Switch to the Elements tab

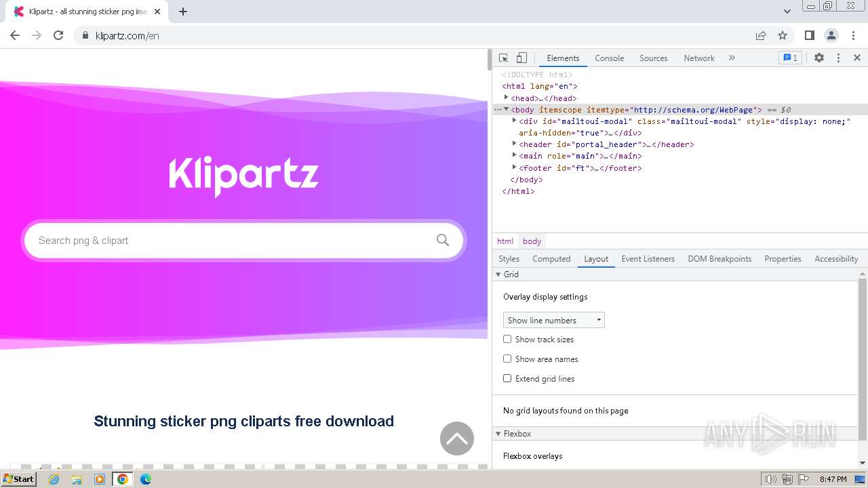click(563, 58)
